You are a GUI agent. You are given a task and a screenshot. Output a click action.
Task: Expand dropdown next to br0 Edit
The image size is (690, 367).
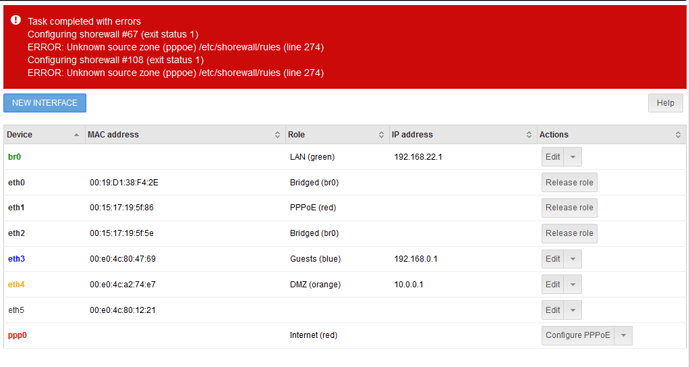click(x=573, y=157)
